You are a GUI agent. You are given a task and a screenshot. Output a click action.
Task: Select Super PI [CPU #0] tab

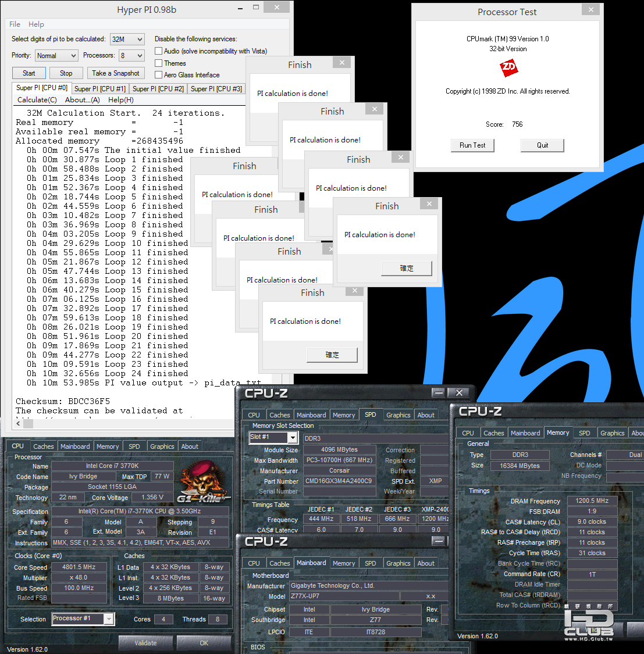(42, 88)
